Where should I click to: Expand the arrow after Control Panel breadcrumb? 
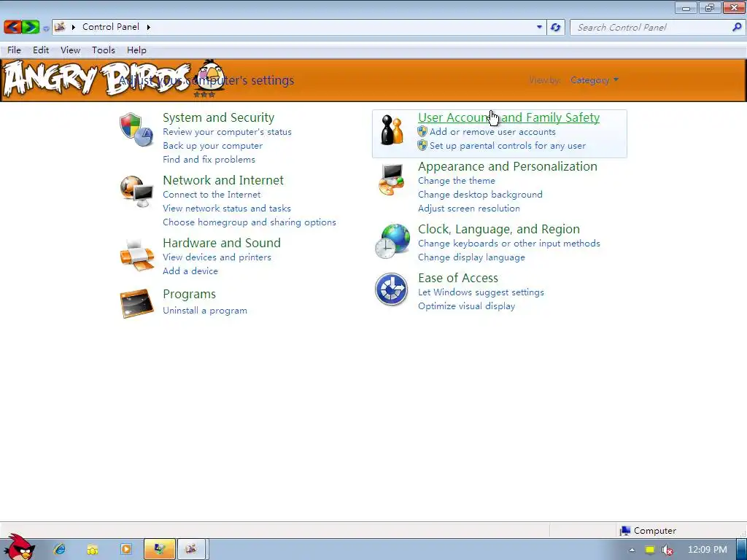(148, 27)
